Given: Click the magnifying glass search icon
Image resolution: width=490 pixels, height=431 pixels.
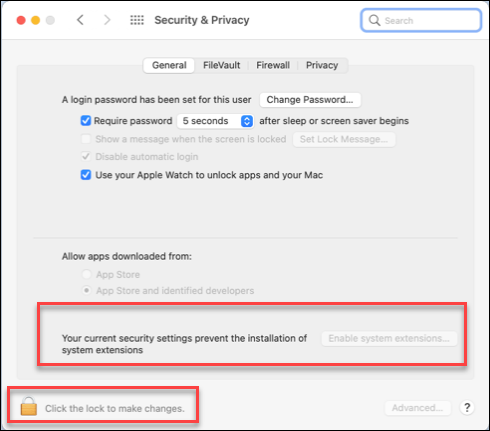Looking at the screenshot, I should click(374, 20).
